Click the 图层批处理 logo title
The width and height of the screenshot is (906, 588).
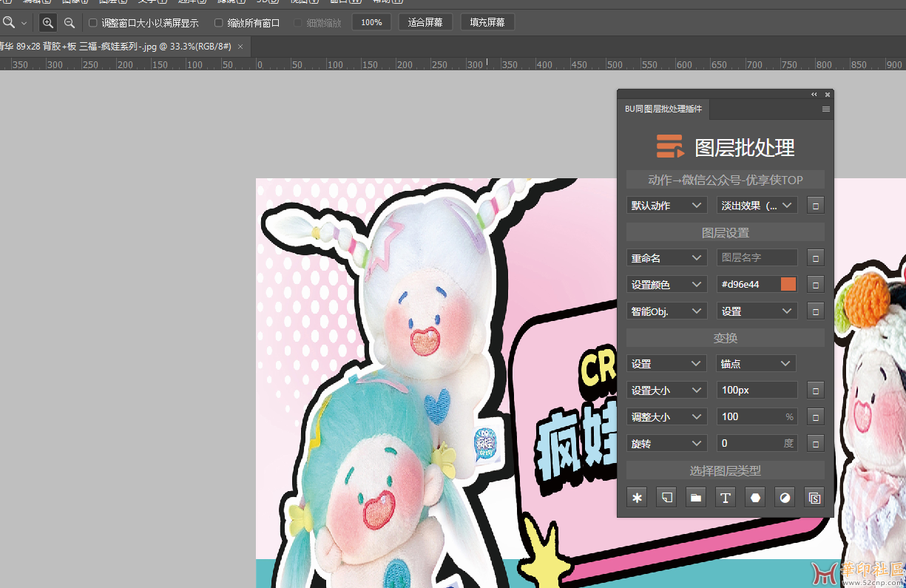point(726,147)
